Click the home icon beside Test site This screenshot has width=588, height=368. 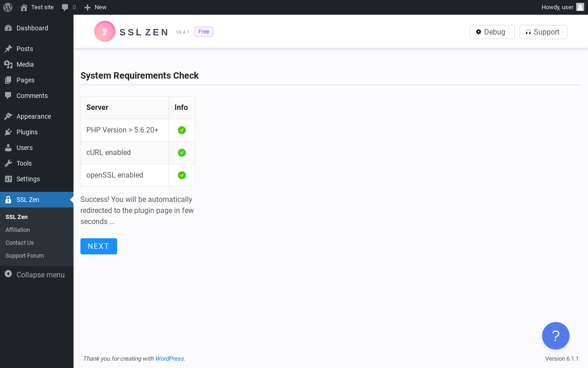[24, 7]
